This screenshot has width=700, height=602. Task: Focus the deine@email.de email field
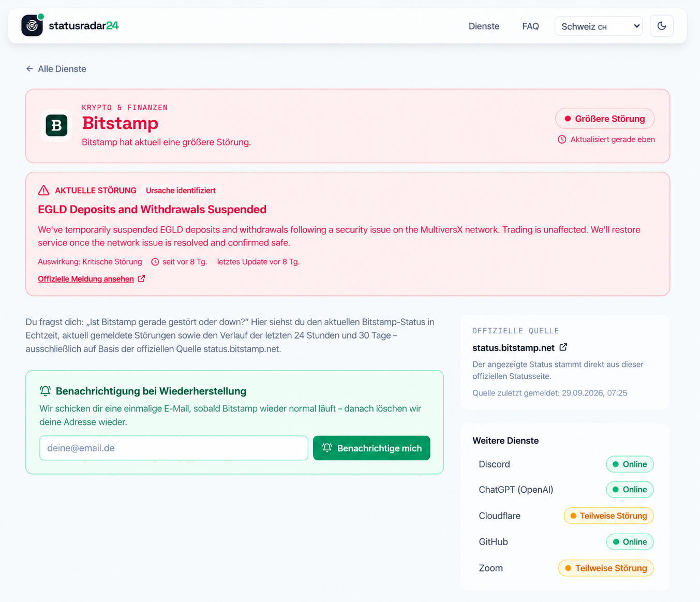[174, 448]
